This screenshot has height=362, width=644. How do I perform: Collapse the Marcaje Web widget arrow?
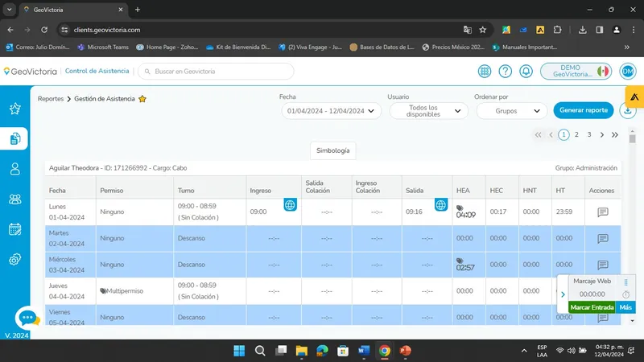pos(563,294)
